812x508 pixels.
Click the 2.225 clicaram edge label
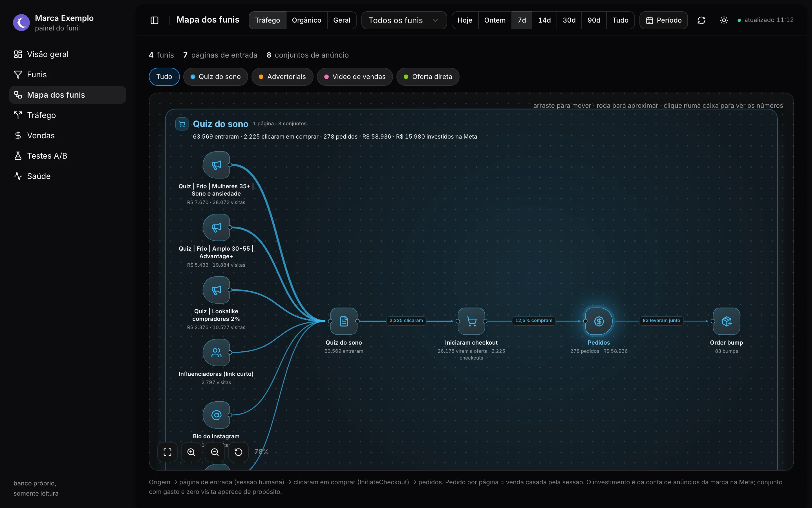[x=406, y=321]
